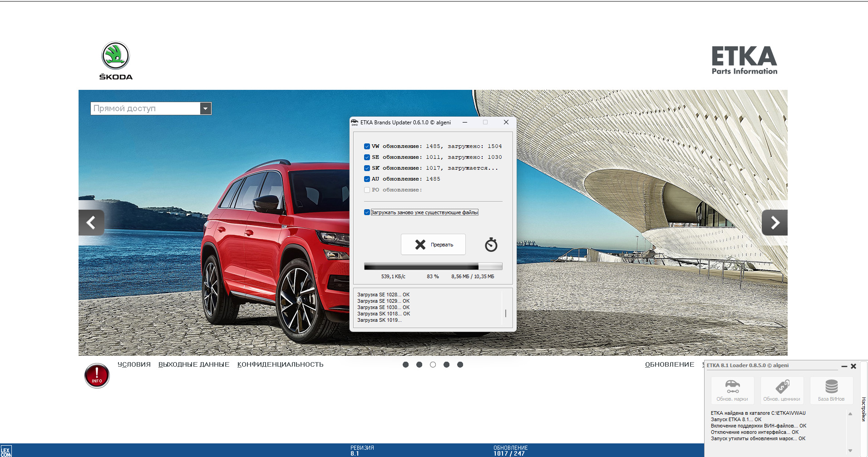
Task: Open the УСЛОВИЯ link
Action: tap(134, 364)
